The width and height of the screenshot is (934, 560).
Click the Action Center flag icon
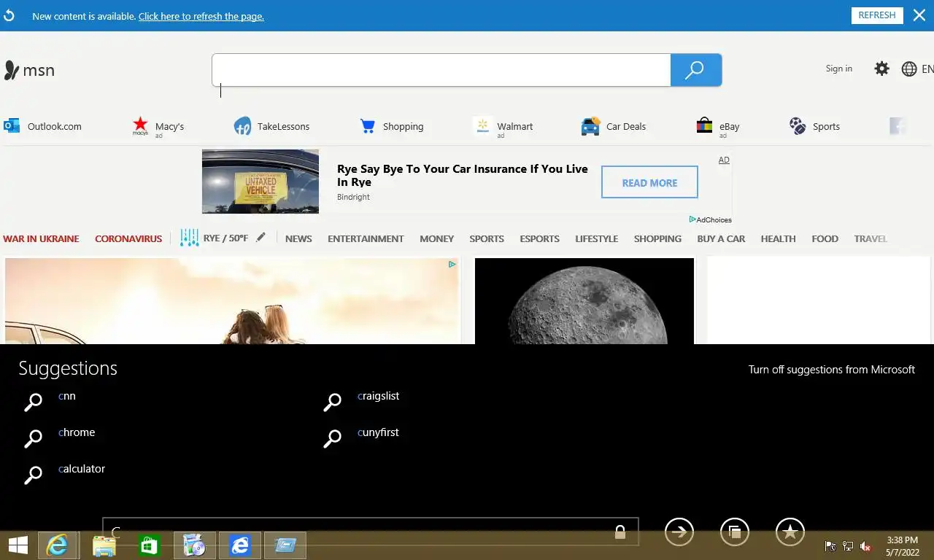click(x=830, y=546)
